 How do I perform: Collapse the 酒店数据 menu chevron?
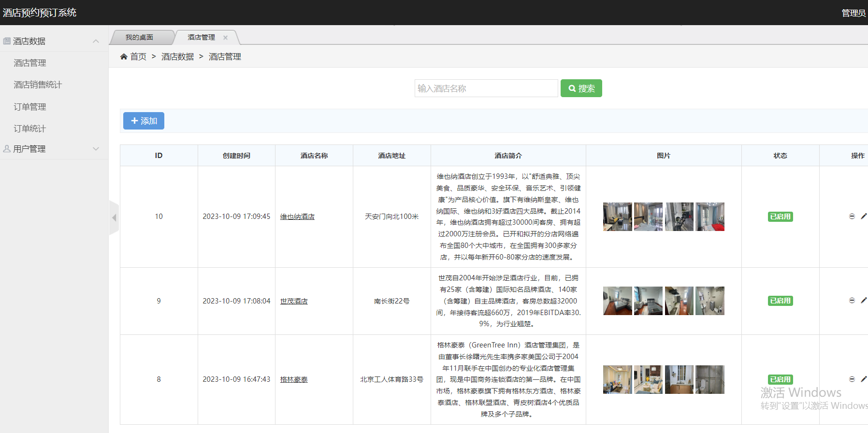point(96,41)
